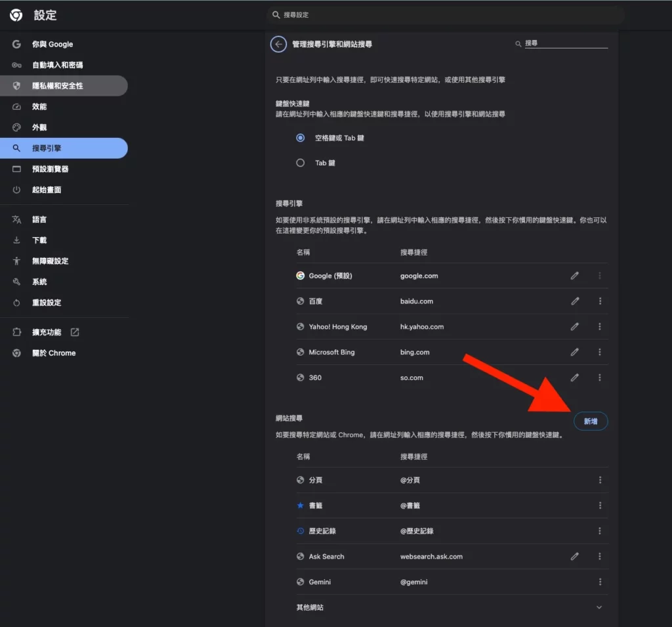Click the back arrow beside 管理搜尋引擎和網站搜尋
This screenshot has width=672, height=627.
point(278,44)
